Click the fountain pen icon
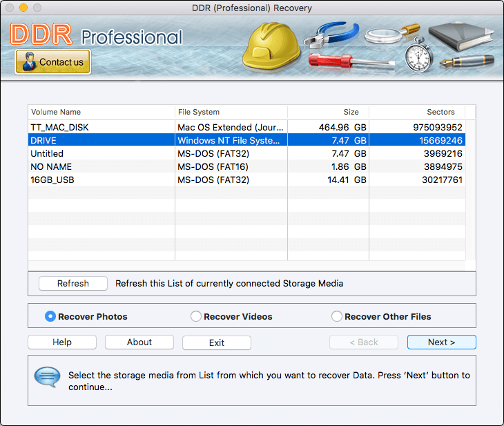Image resolution: width=504 pixels, height=426 pixels. coord(467,61)
